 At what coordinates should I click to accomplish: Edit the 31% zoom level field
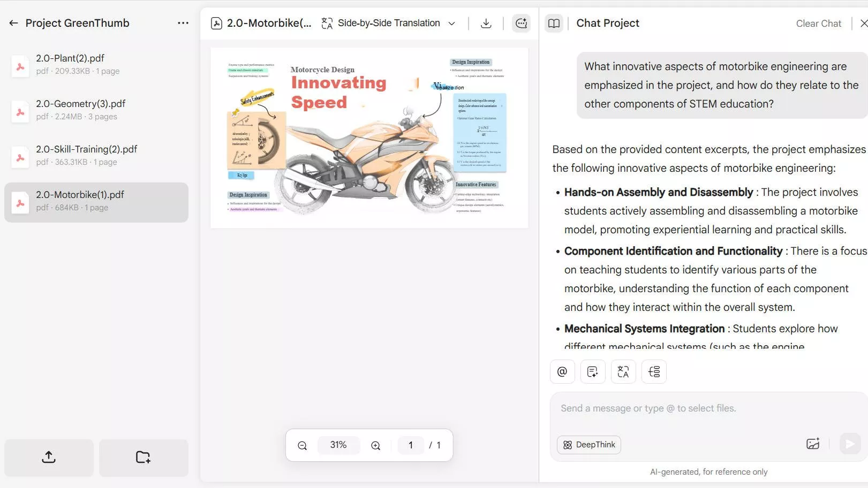pos(338,445)
